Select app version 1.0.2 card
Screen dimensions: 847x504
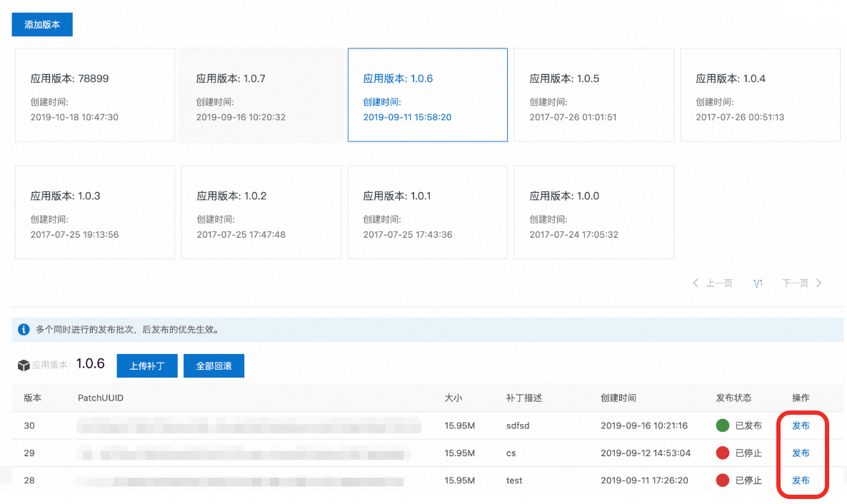261,212
